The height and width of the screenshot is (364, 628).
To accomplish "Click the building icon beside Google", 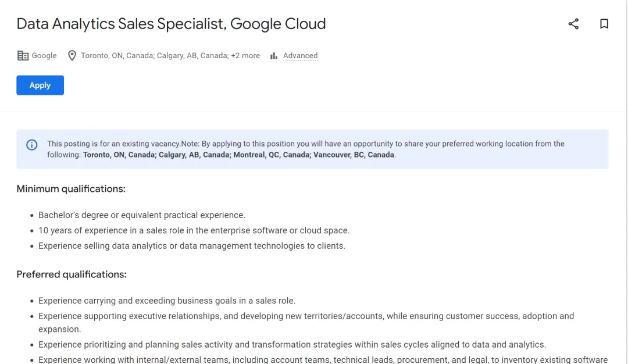I will (x=23, y=56).
